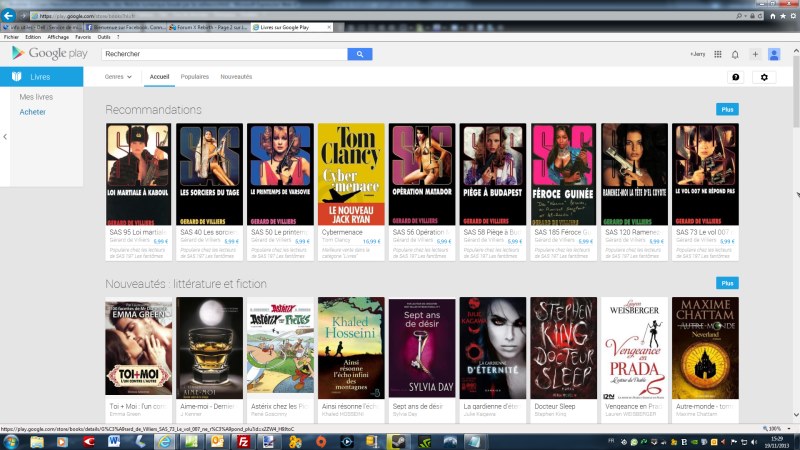Open Khaled Hosseini book cover
Image resolution: width=800 pixels, height=450 pixels.
(351, 348)
